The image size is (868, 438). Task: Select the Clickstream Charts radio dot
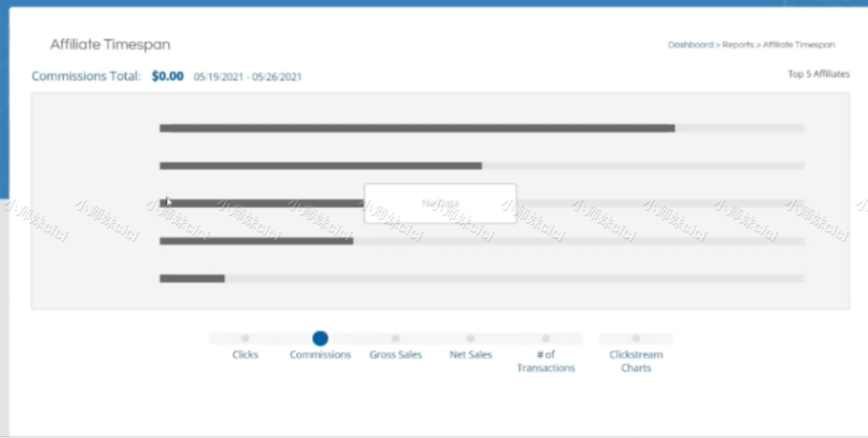[x=636, y=338]
